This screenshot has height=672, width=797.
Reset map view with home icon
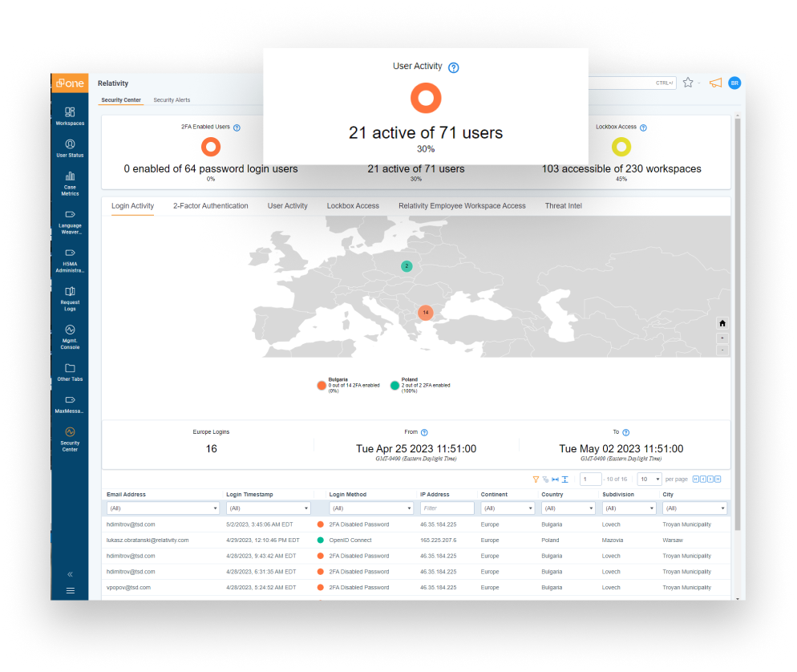click(x=722, y=323)
